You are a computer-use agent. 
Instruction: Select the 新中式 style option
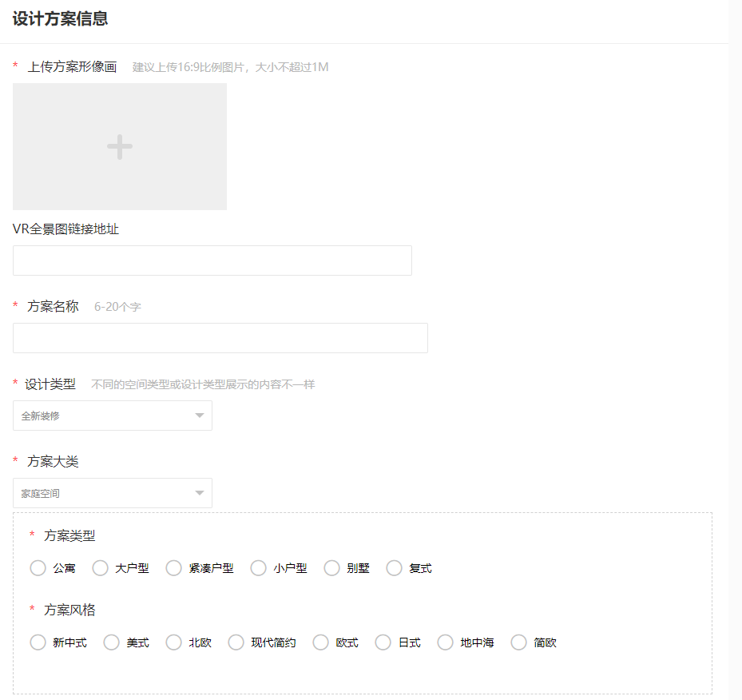[38, 642]
